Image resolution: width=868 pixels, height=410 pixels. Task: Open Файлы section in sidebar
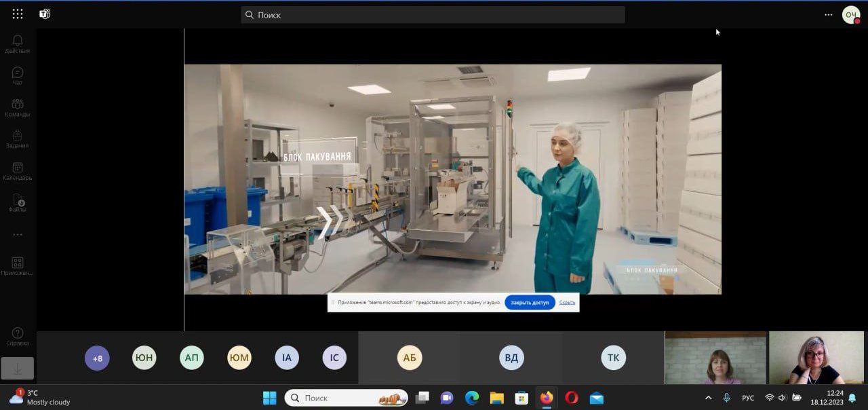18,203
